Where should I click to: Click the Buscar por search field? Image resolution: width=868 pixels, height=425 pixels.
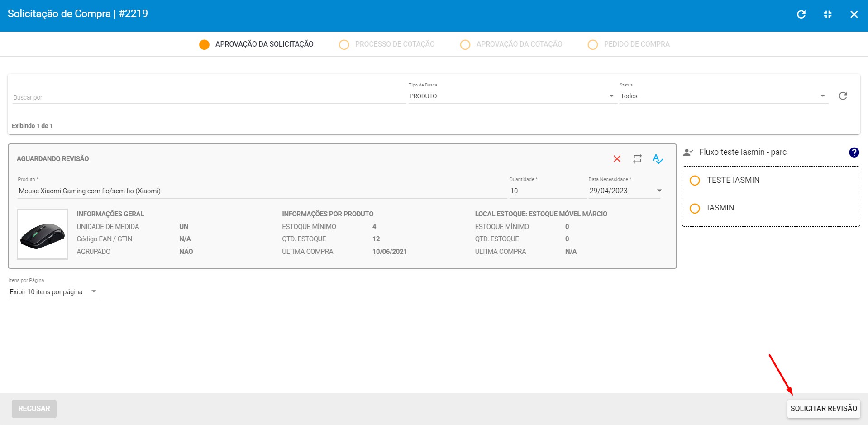(209, 97)
